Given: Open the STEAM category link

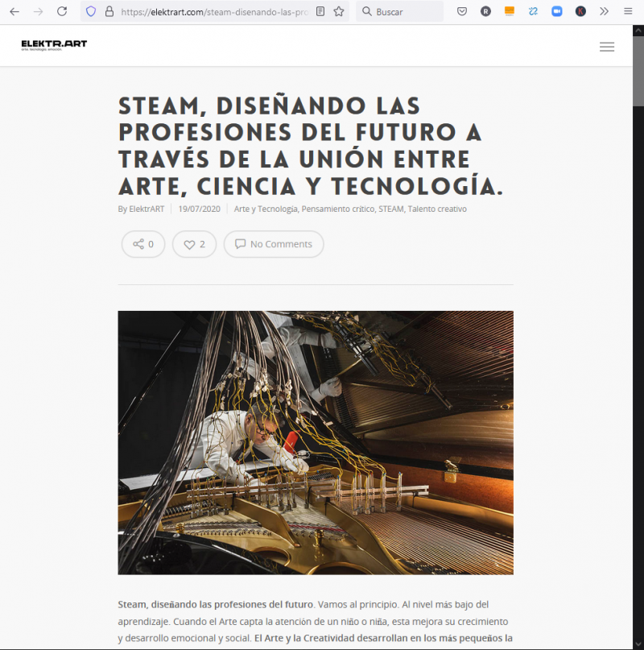Looking at the screenshot, I should coord(390,209).
